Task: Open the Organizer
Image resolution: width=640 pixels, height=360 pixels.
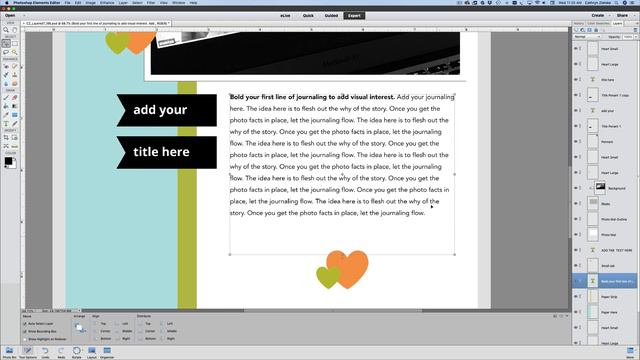Action: tap(107, 353)
